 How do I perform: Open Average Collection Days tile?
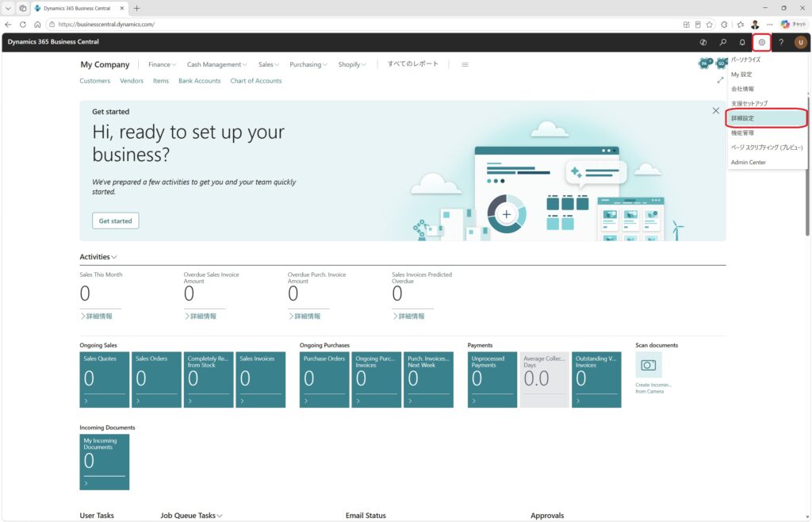[x=544, y=379]
